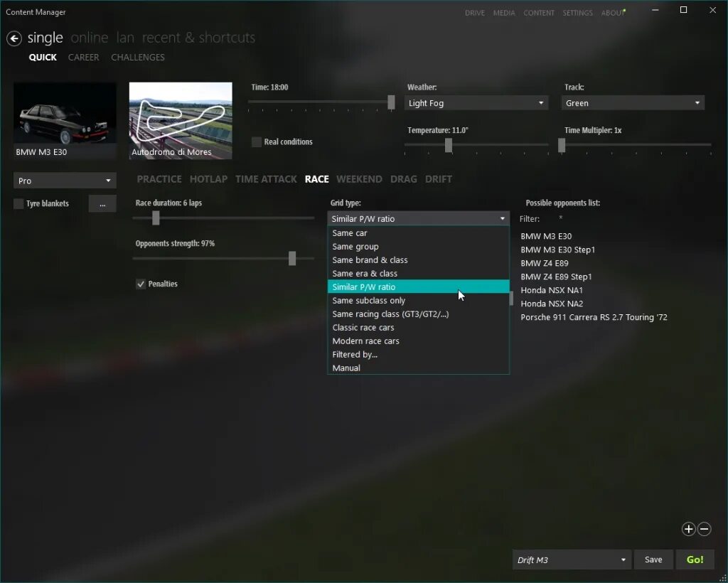Switch to HOTLAP mode tab
This screenshot has height=583, width=728.
(x=208, y=179)
